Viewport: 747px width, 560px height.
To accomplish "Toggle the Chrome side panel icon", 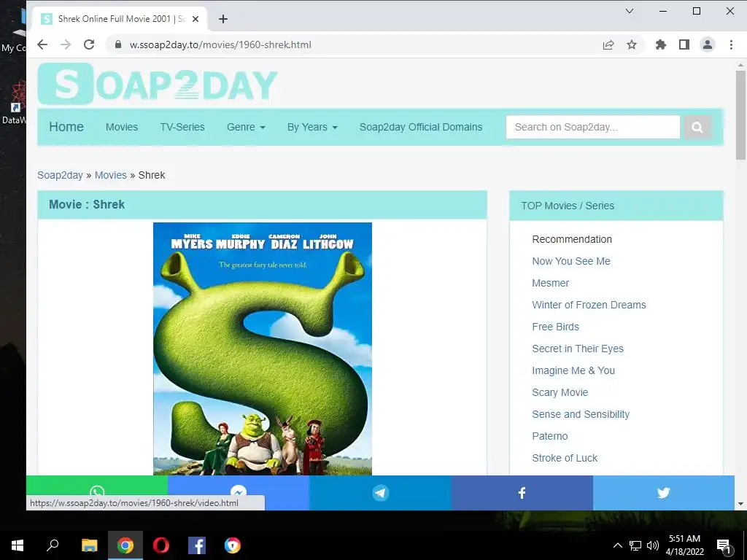I will pos(684,44).
